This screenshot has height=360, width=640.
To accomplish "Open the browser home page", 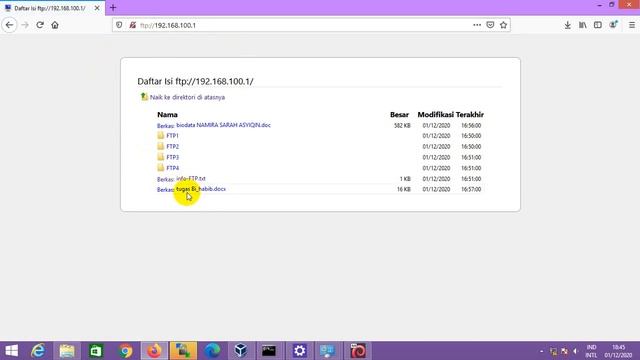I will click(55, 25).
